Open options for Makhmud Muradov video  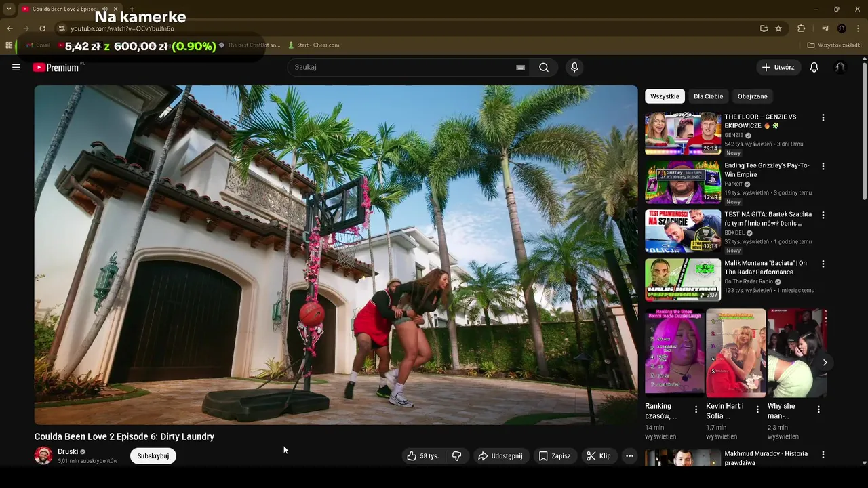pyautogui.click(x=823, y=455)
